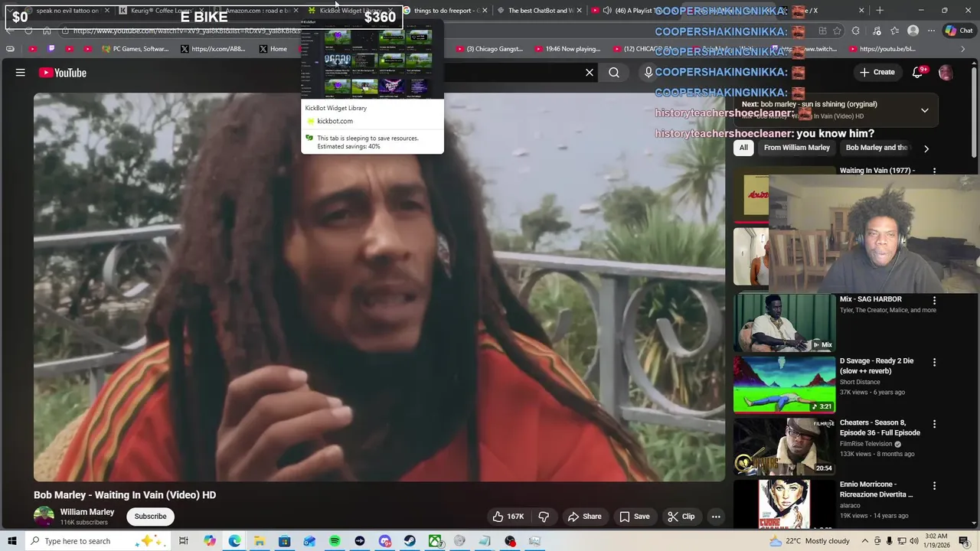Open the D Savage Ready 2 Die thumbnail
Image resolution: width=980 pixels, height=551 pixels.
[x=785, y=385]
